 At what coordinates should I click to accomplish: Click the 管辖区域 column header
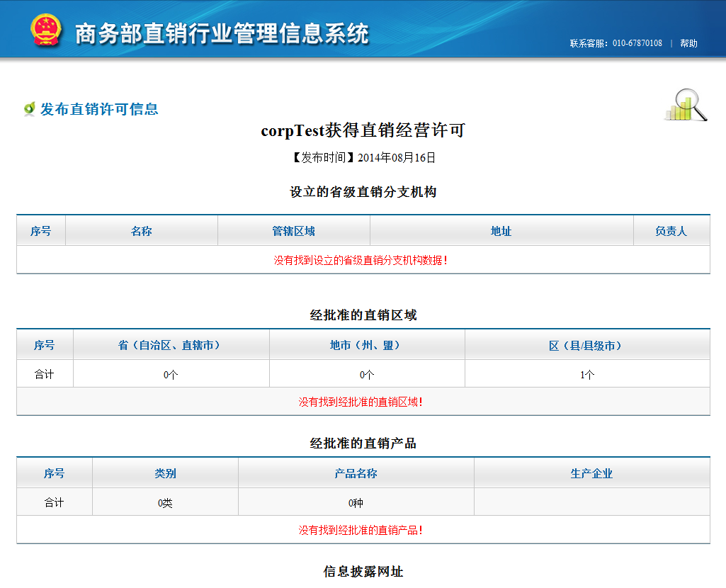pyautogui.click(x=293, y=230)
